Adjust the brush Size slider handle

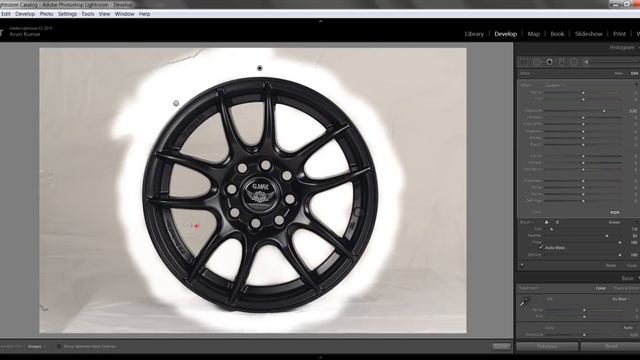click(552, 229)
